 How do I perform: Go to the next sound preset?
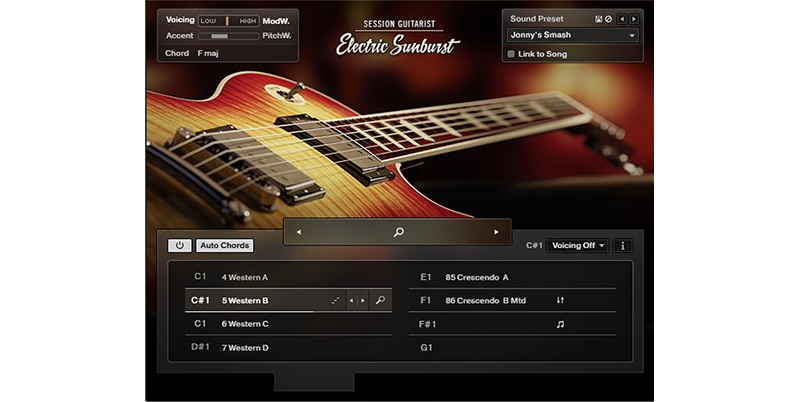[634, 19]
